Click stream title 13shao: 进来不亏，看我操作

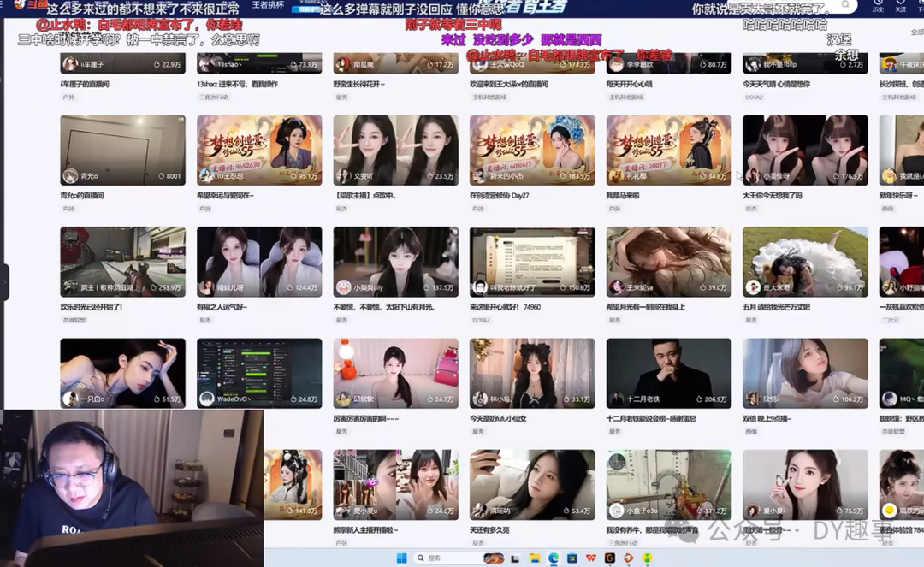(237, 84)
